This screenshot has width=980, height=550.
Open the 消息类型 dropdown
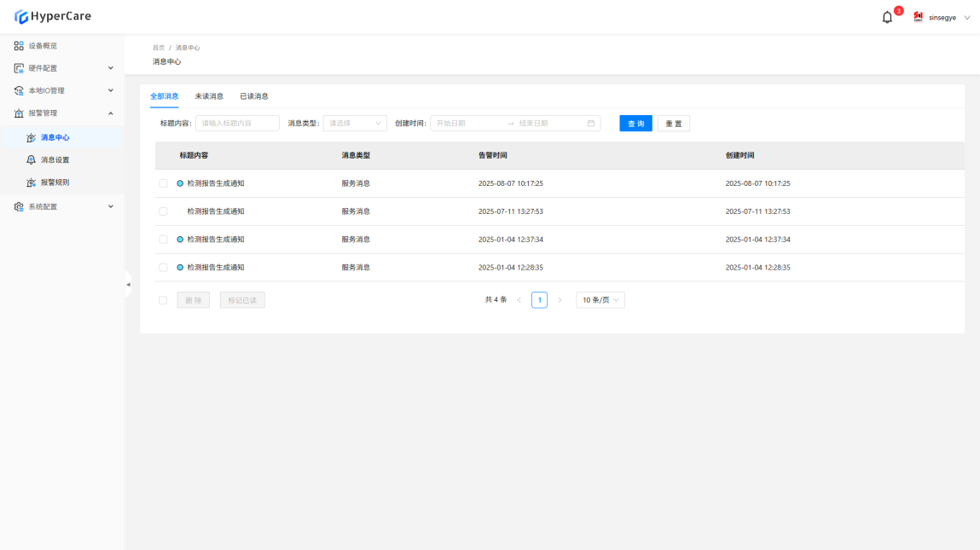pos(355,124)
